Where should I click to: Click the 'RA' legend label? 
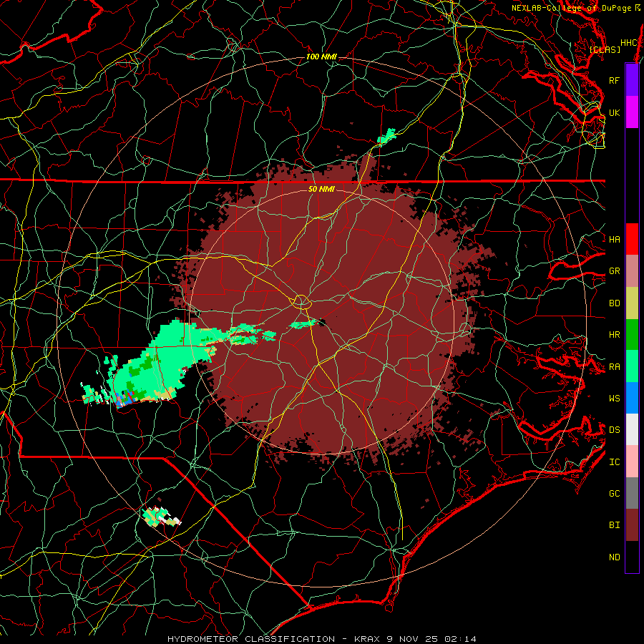click(x=614, y=366)
